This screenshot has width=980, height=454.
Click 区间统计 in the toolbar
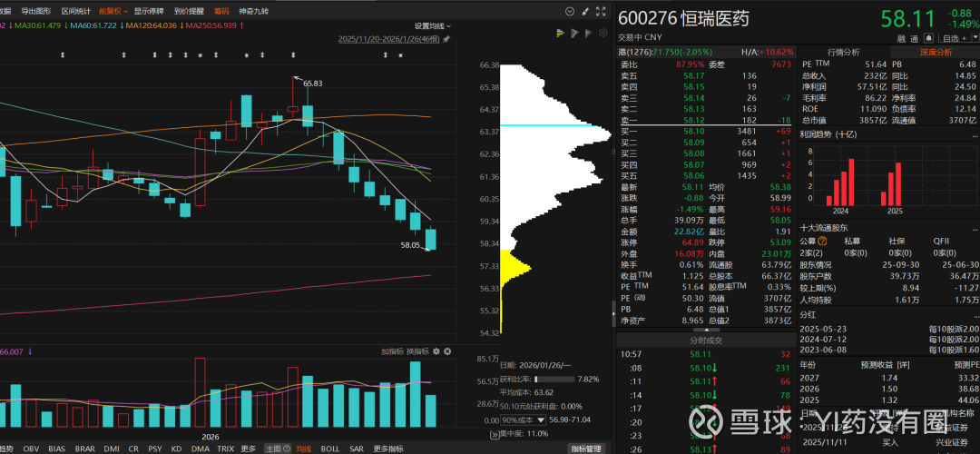tap(76, 11)
